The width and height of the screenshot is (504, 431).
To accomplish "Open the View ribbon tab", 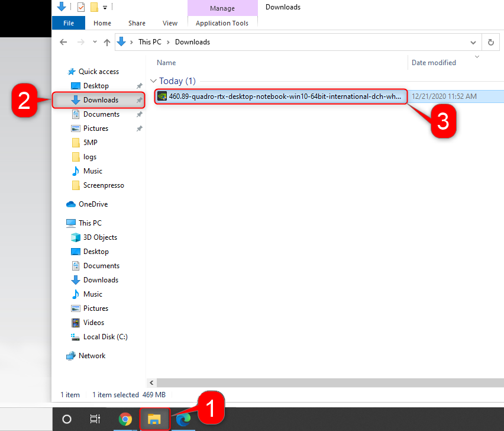I will click(170, 23).
